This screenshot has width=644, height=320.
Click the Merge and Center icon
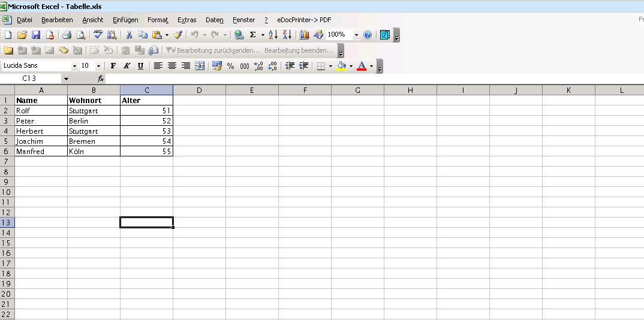click(x=200, y=66)
